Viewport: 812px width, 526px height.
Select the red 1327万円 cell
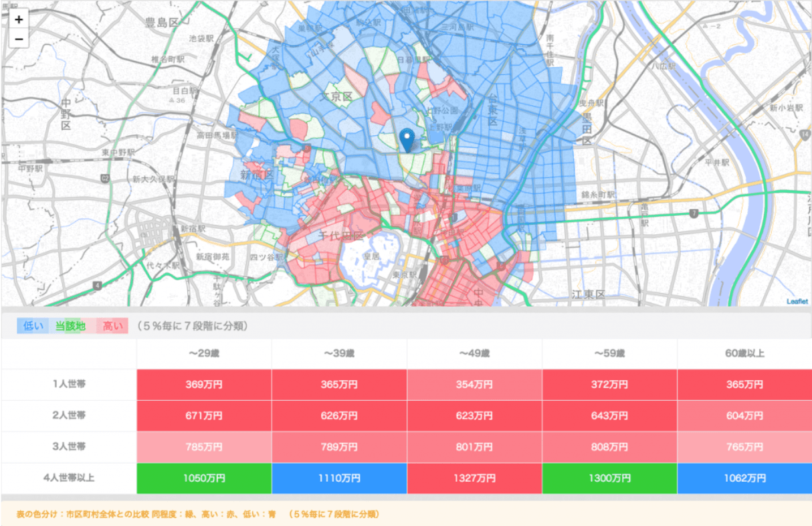coord(474,478)
